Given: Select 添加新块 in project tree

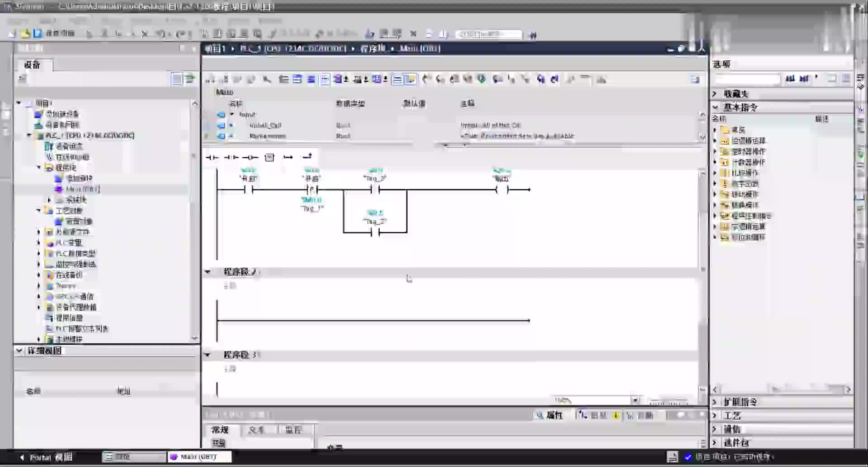Looking at the screenshot, I should click(x=79, y=178).
